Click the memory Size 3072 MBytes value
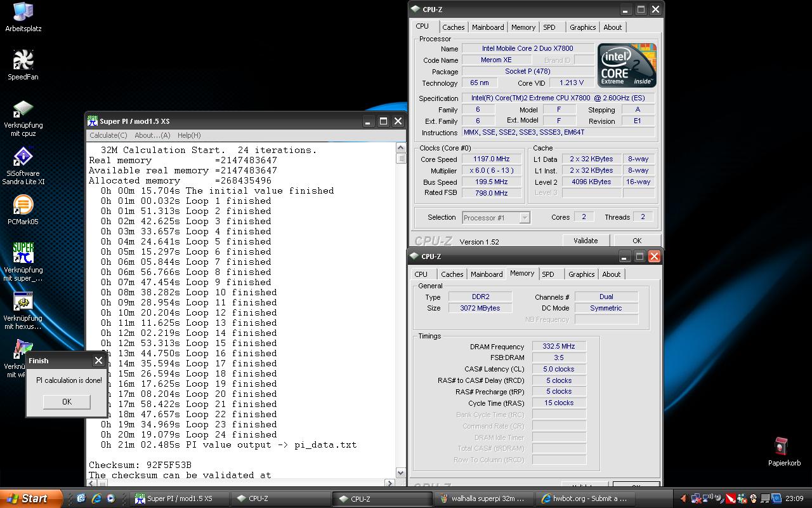The height and width of the screenshot is (508, 812). pyautogui.click(x=480, y=308)
